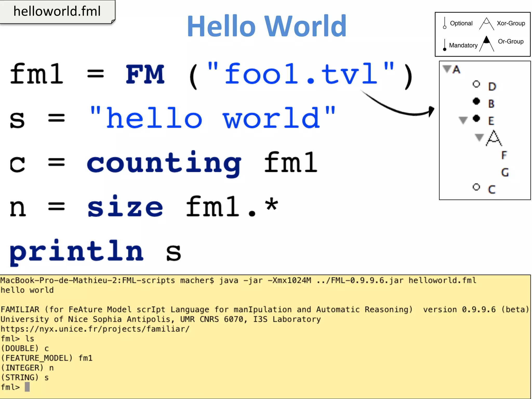This screenshot has width=532, height=399.
Task: Click the terminal java -jar command line
Action: (x=238, y=280)
